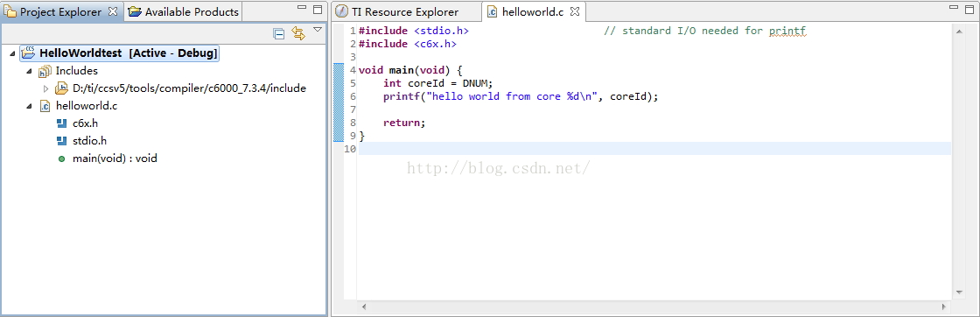Maximize the editor area
This screenshot has height=317, width=980.
coord(969,9)
